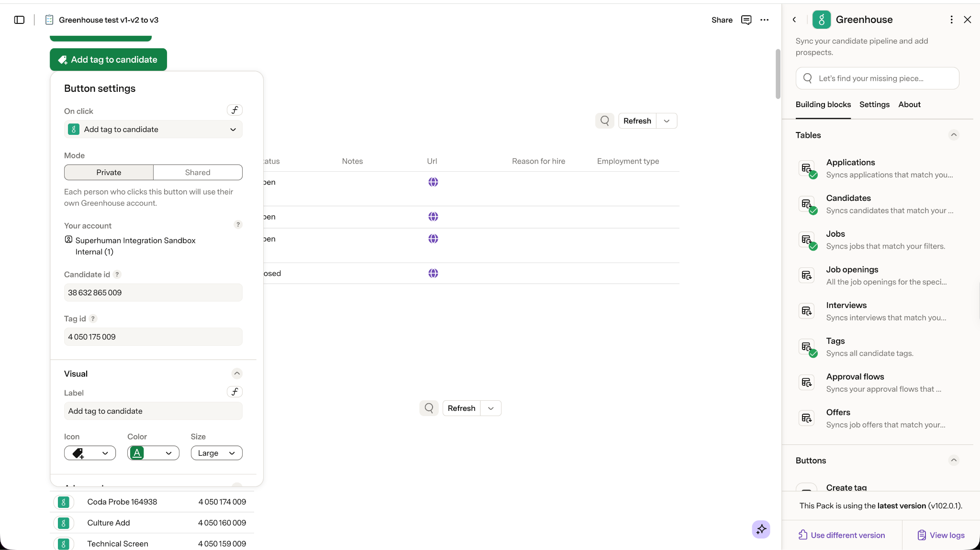This screenshot has width=980, height=550.
Task: Open formula editor for Label
Action: tap(234, 392)
